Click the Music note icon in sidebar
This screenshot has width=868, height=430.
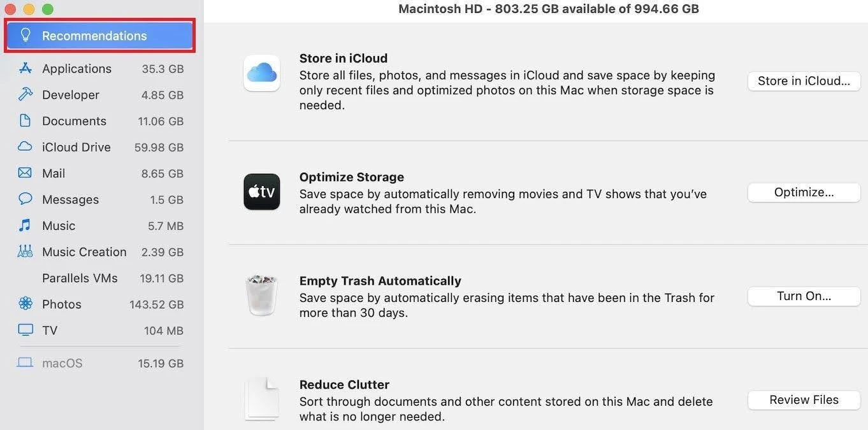point(25,225)
